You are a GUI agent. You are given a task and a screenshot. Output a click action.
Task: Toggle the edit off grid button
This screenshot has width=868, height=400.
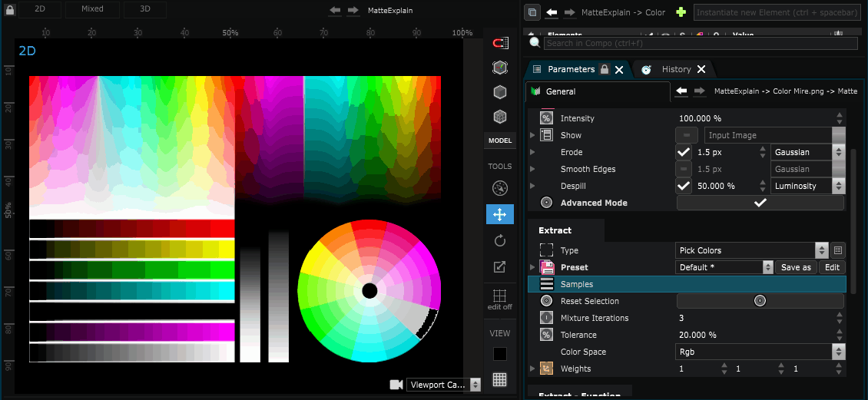[500, 299]
